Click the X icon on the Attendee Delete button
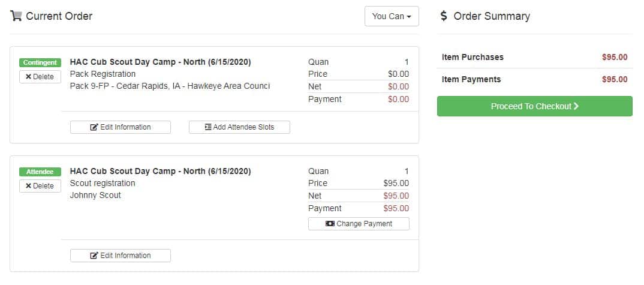 (28, 186)
